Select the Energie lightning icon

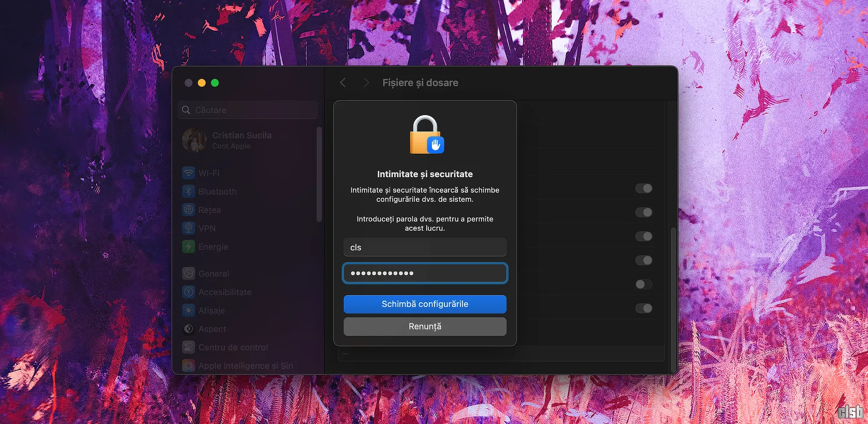189,247
